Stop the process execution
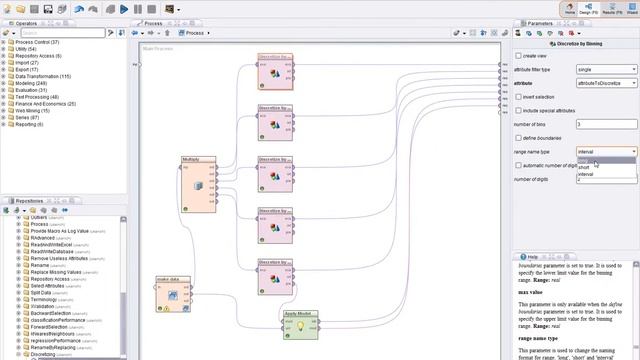 151,9
